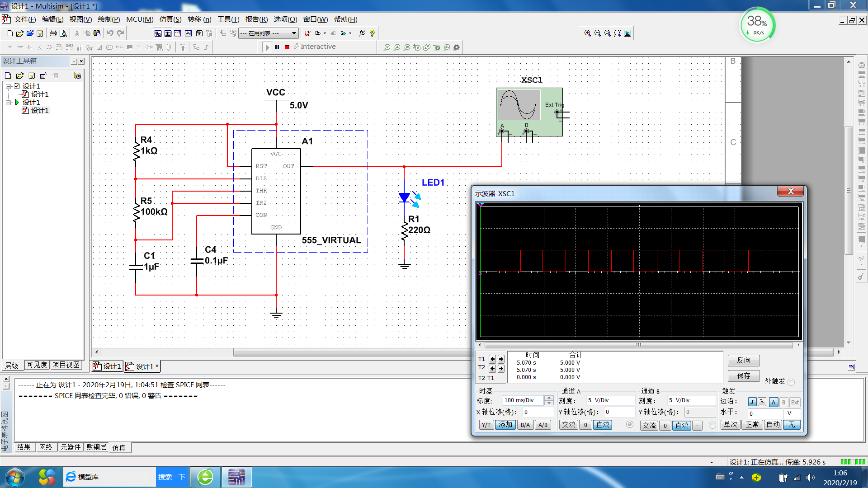Switch to the 元器件 tab

[71, 447]
